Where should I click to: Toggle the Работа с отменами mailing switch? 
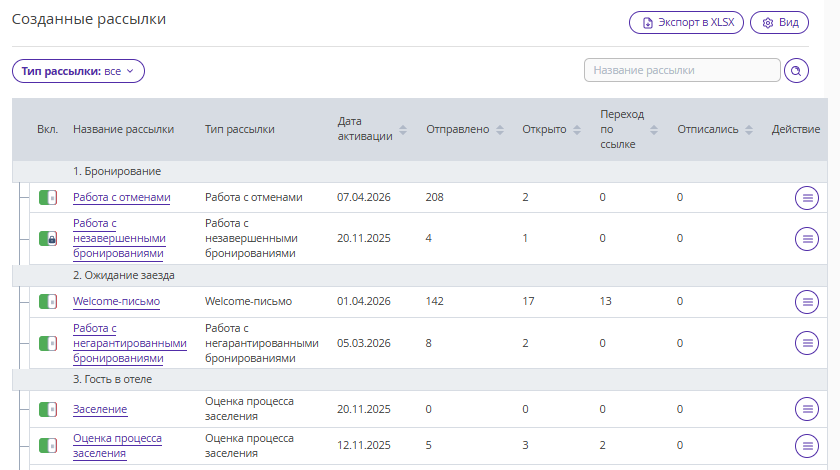point(48,198)
